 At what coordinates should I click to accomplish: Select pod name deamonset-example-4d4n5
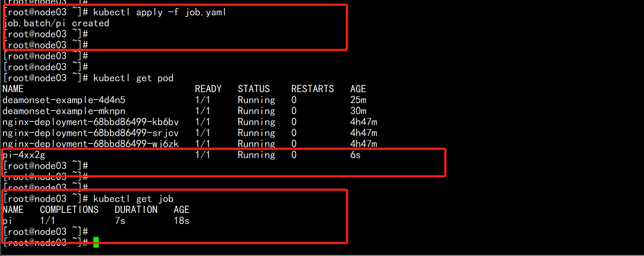64,100
